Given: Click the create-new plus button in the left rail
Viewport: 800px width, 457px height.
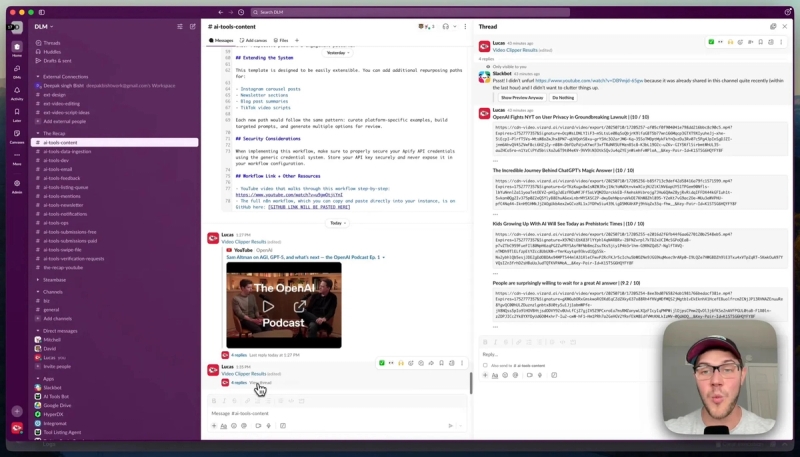Looking at the screenshot, I should 17,411.
